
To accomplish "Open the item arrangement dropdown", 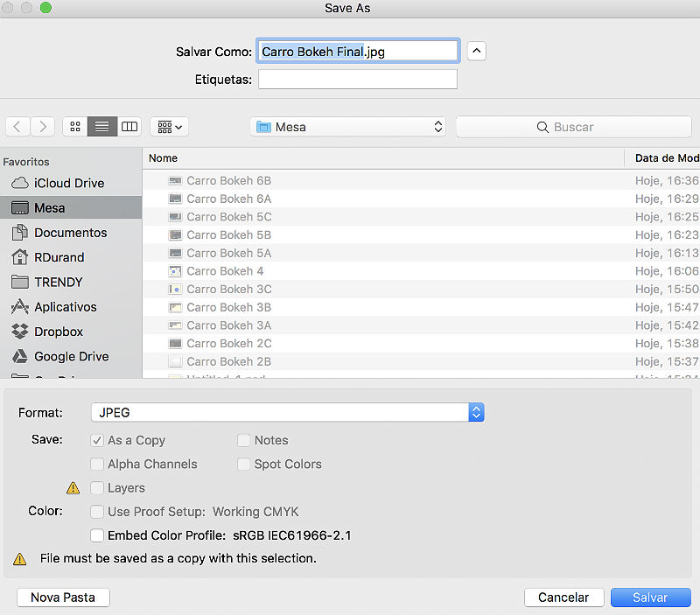I will click(170, 127).
